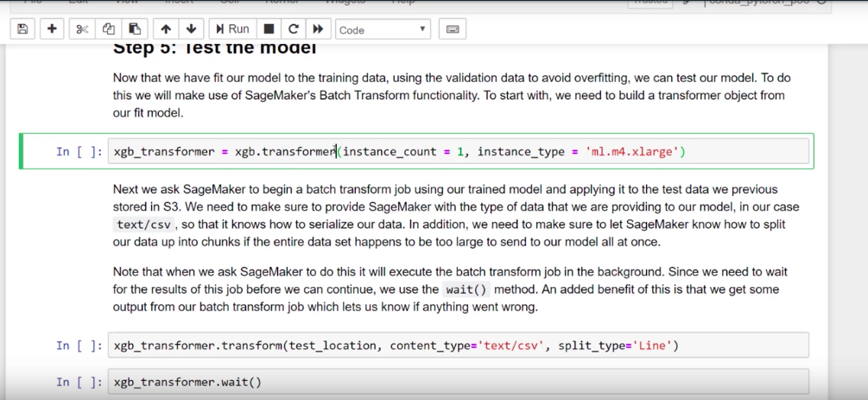
Task: Focus the xgb_transformer.transform code cell
Action: click(458, 346)
